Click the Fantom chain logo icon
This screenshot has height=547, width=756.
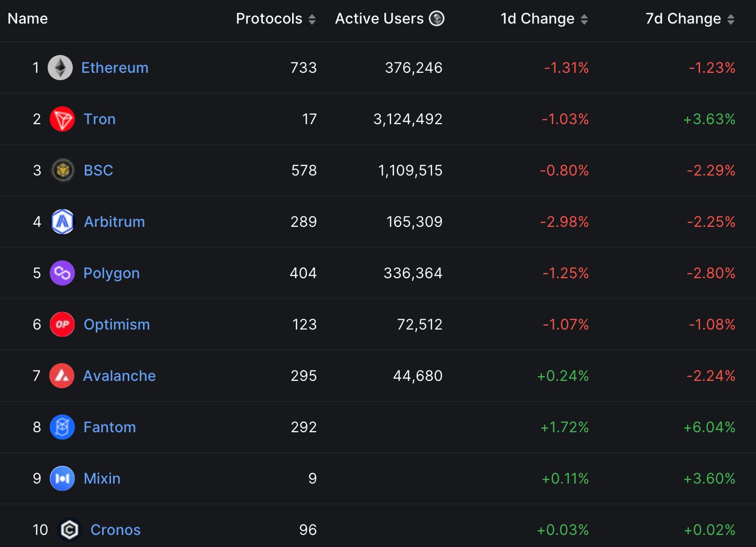click(x=62, y=427)
